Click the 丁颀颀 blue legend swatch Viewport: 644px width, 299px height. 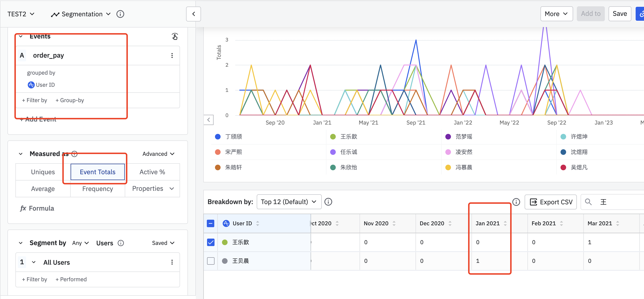[x=218, y=136]
